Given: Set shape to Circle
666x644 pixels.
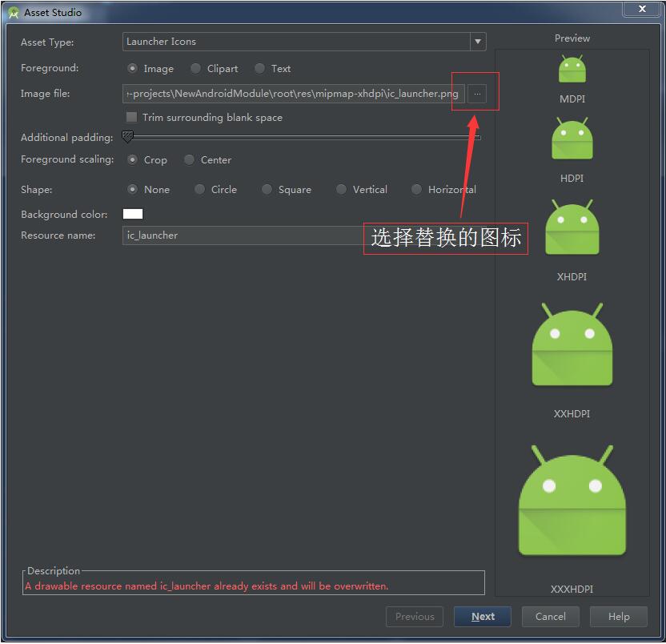Looking at the screenshot, I should [x=199, y=190].
